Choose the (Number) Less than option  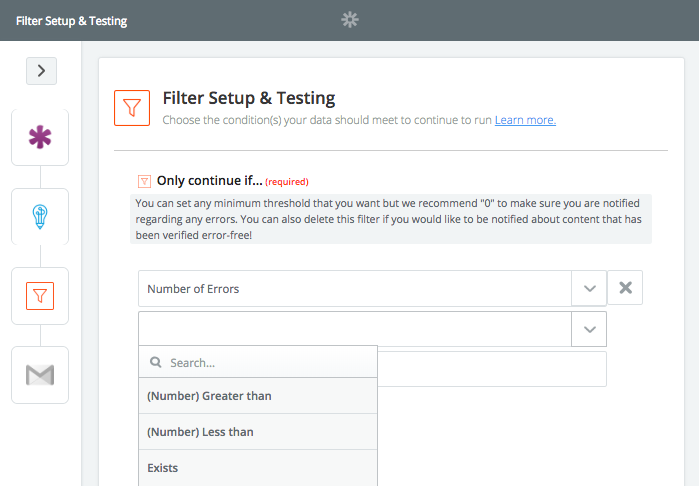[258, 432]
